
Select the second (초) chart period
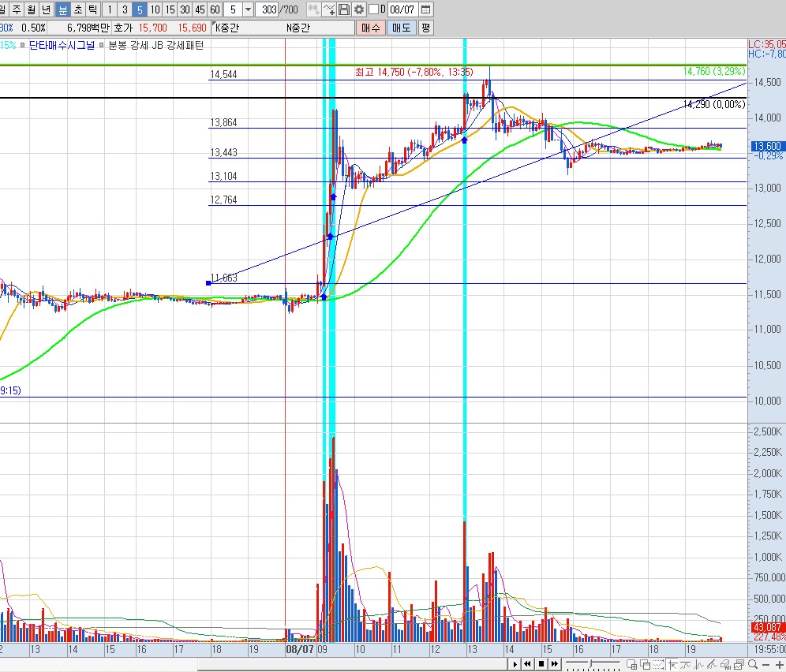[x=78, y=9]
